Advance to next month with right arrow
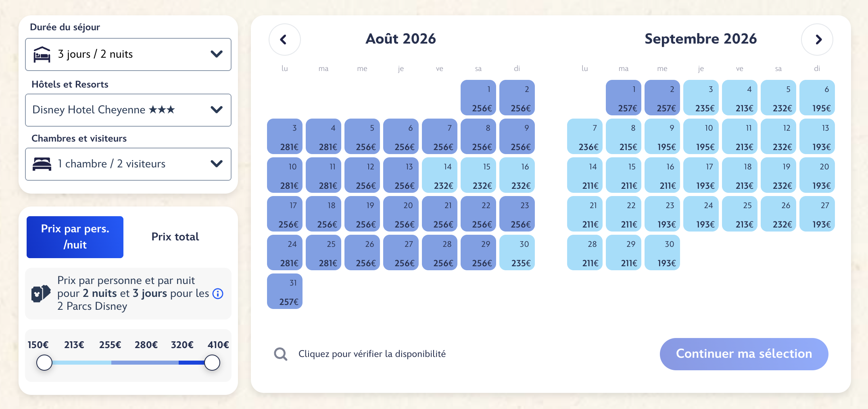The image size is (868, 409). point(817,40)
